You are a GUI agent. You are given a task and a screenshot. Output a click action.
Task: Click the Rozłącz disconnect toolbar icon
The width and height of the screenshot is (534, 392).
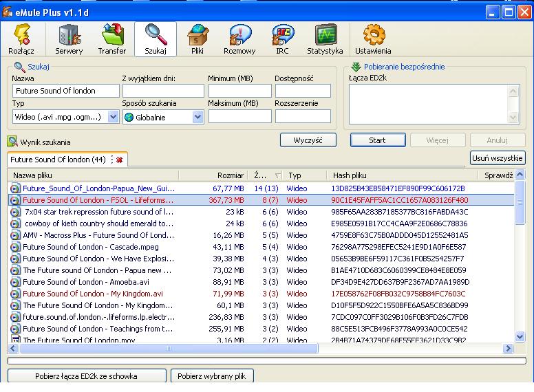[x=21, y=39]
